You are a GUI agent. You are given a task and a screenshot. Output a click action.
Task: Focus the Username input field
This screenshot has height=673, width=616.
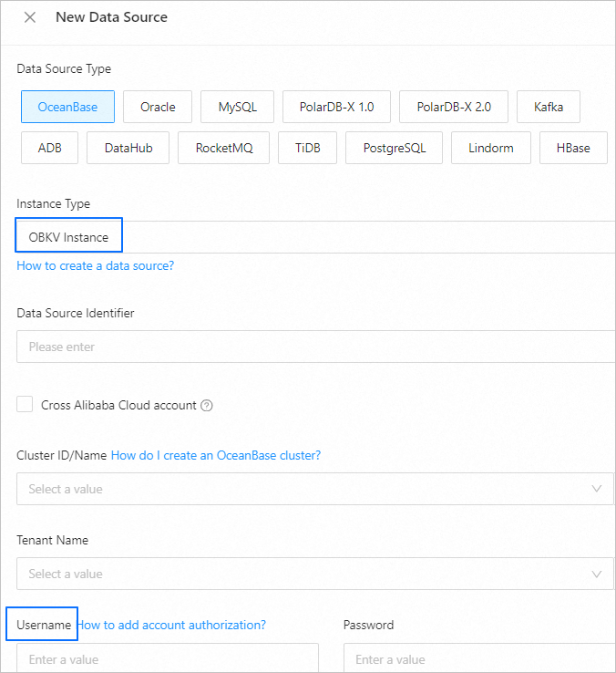pos(168,658)
